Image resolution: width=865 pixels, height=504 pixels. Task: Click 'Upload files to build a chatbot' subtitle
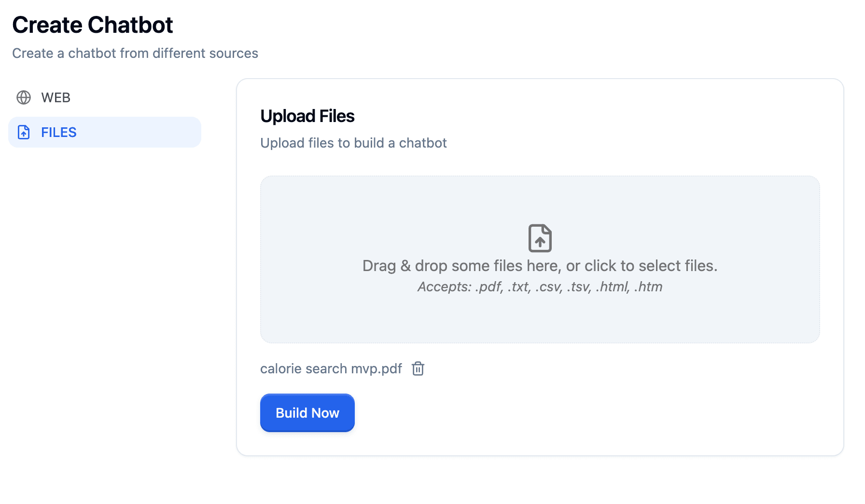pyautogui.click(x=353, y=143)
